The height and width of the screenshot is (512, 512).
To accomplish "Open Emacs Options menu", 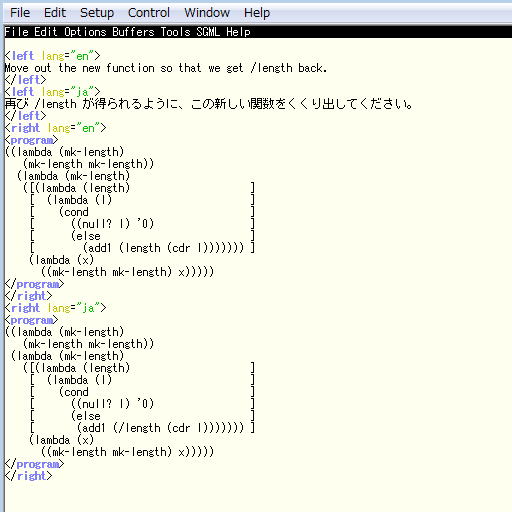I will 85,32.
